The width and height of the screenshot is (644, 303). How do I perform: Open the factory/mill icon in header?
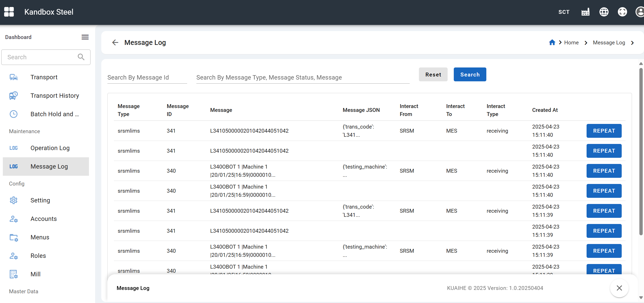pos(585,12)
